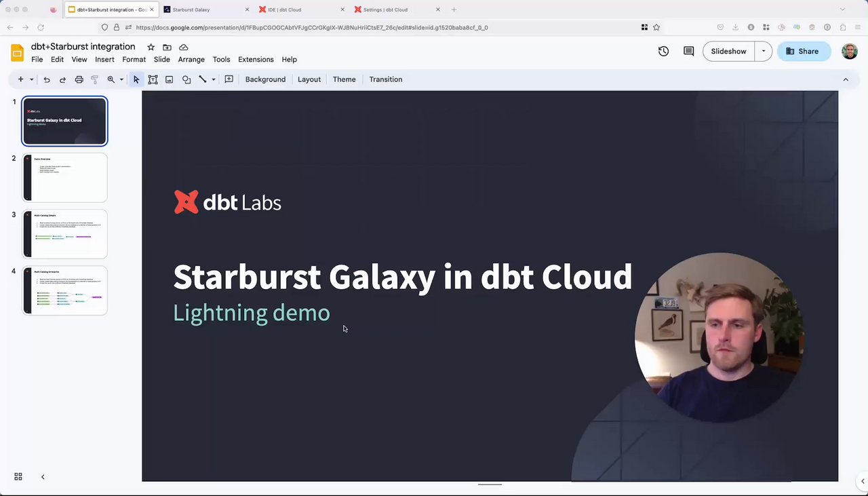The width and height of the screenshot is (868, 496).
Task: Click the cloud document status icon
Action: 184,47
